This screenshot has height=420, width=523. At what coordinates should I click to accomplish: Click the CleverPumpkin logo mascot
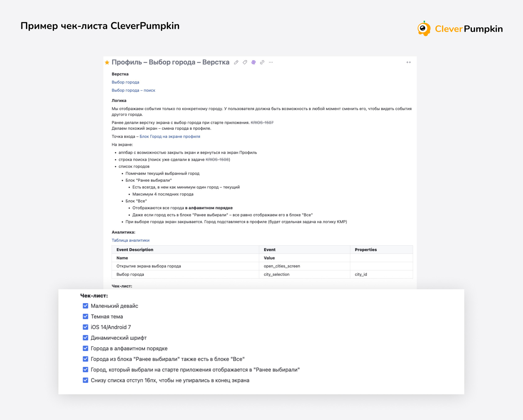424,29
